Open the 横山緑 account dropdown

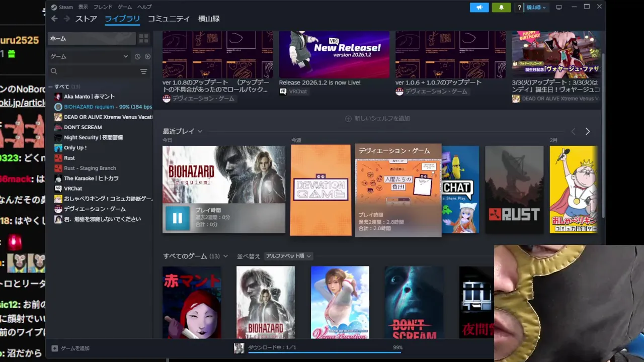point(536,8)
